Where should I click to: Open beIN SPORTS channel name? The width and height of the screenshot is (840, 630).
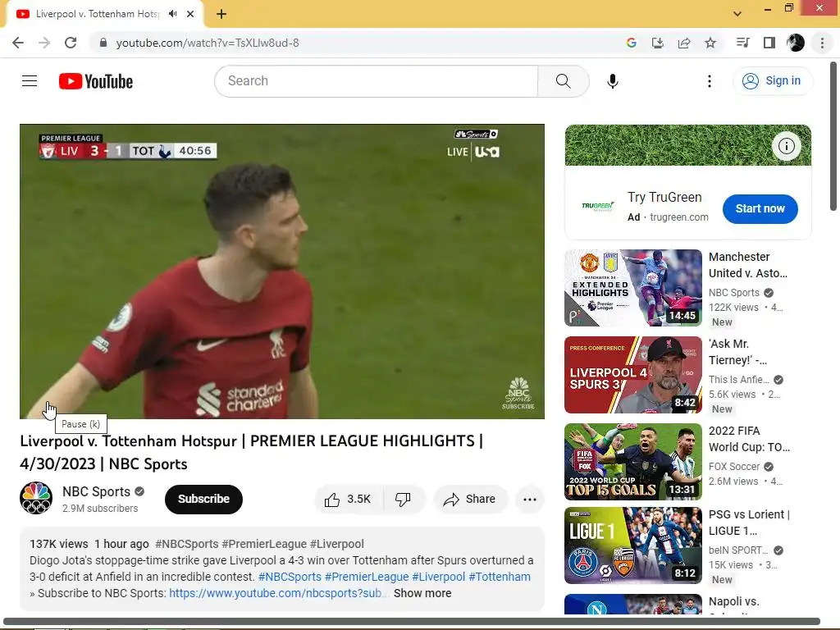click(738, 550)
